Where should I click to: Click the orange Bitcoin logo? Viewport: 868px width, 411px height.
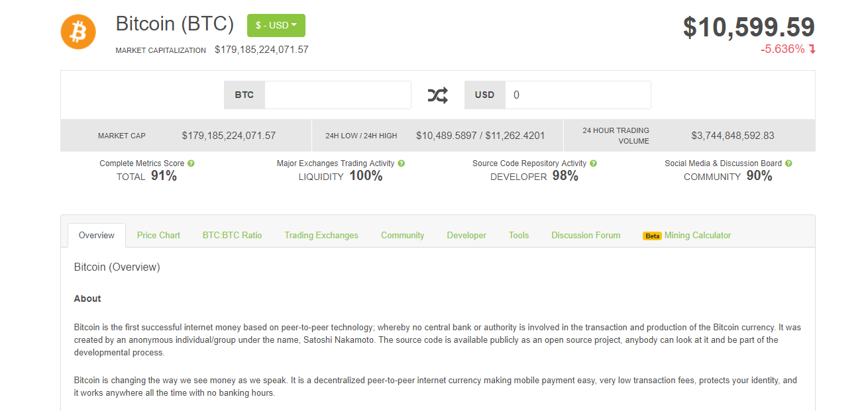[x=78, y=32]
